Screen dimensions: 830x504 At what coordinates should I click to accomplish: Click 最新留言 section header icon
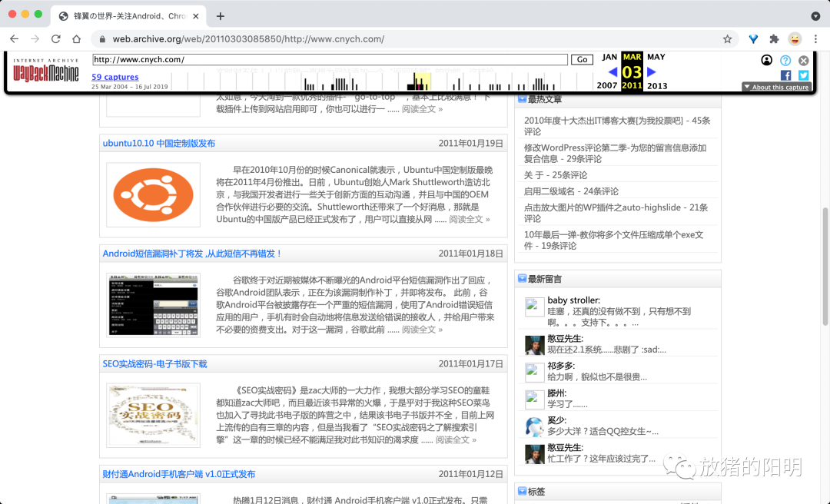(x=522, y=278)
